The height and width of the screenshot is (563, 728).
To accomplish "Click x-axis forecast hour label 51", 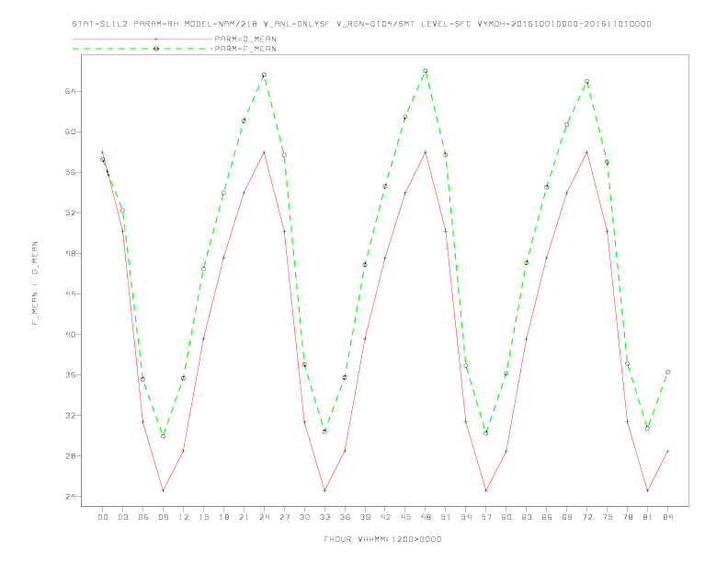I will 446,517.
